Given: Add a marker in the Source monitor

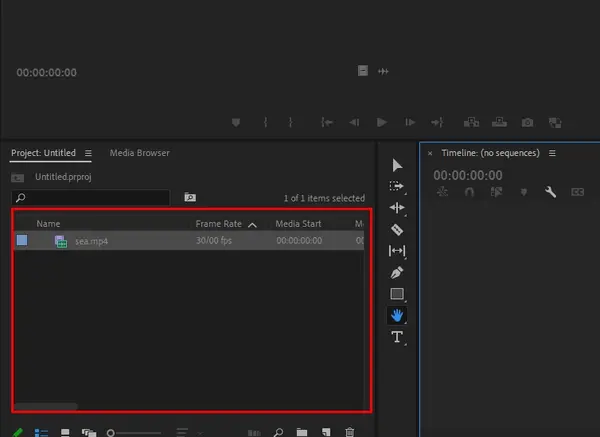Looking at the screenshot, I should [236, 122].
